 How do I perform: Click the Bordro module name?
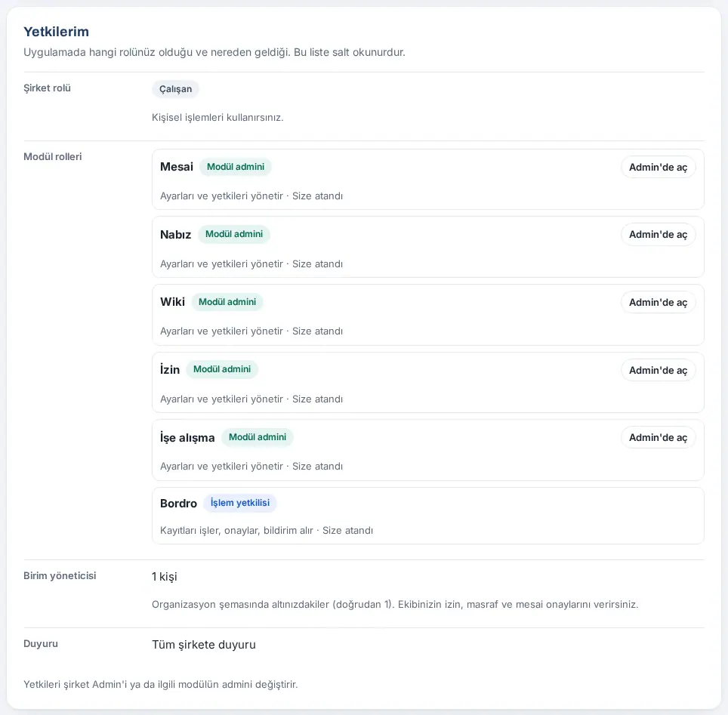pos(178,504)
